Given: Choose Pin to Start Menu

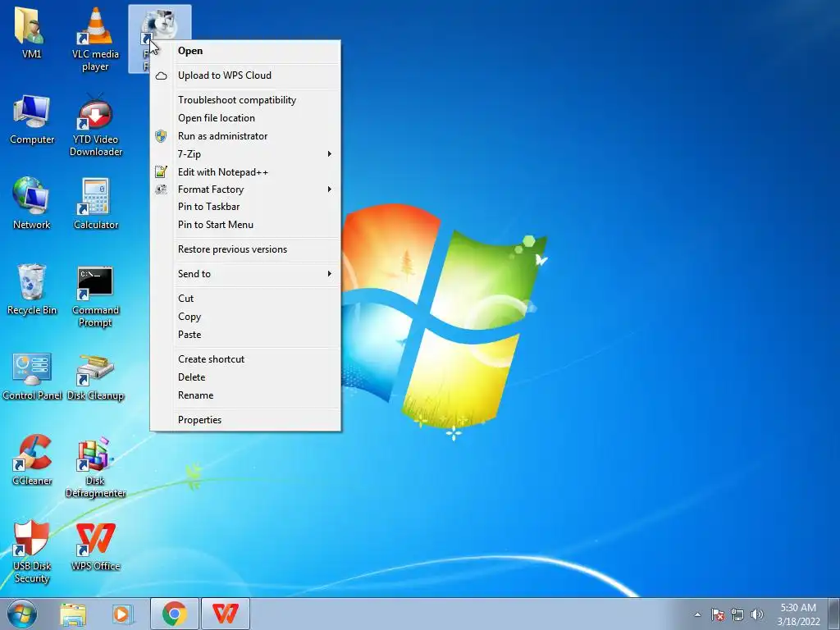Looking at the screenshot, I should [245, 225].
